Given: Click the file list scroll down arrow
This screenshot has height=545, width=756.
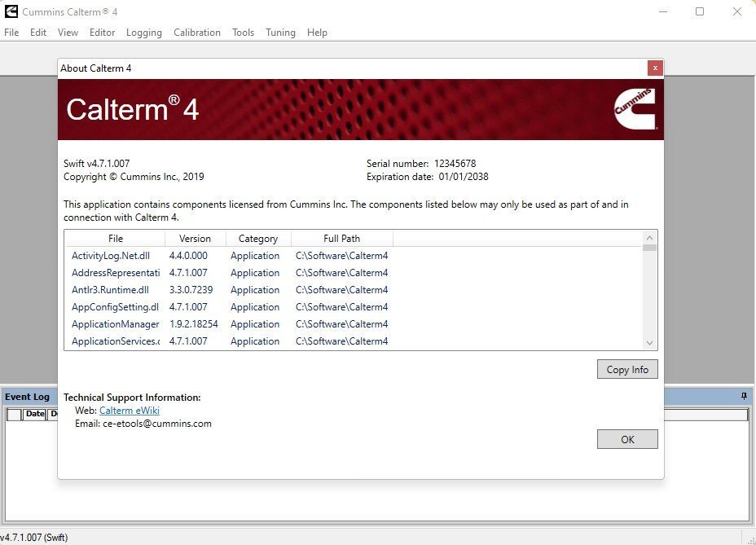Looking at the screenshot, I should coord(649,343).
